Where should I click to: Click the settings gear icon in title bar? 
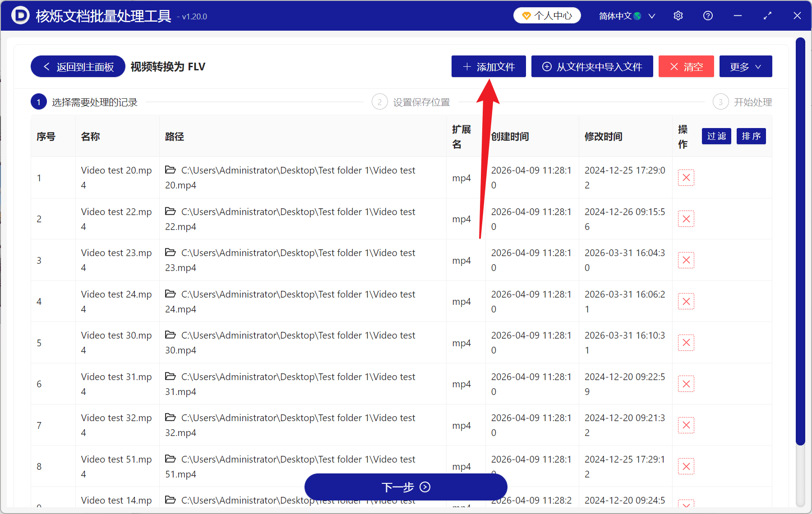coord(678,16)
